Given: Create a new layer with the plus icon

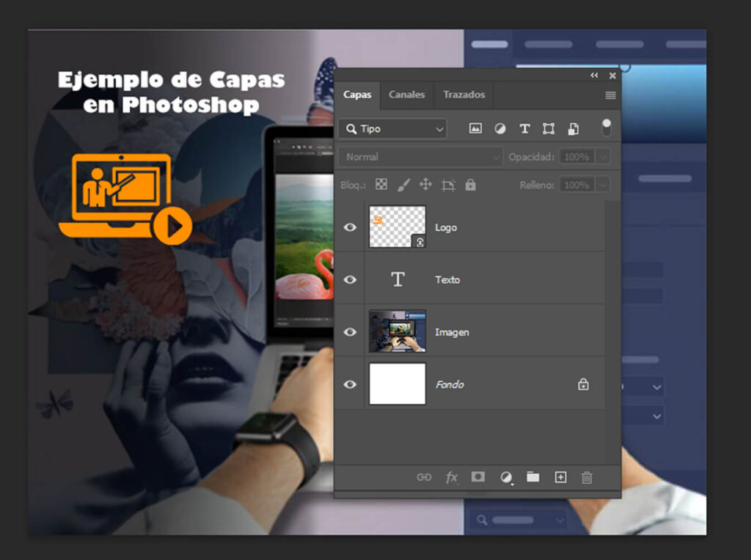Looking at the screenshot, I should click(560, 477).
